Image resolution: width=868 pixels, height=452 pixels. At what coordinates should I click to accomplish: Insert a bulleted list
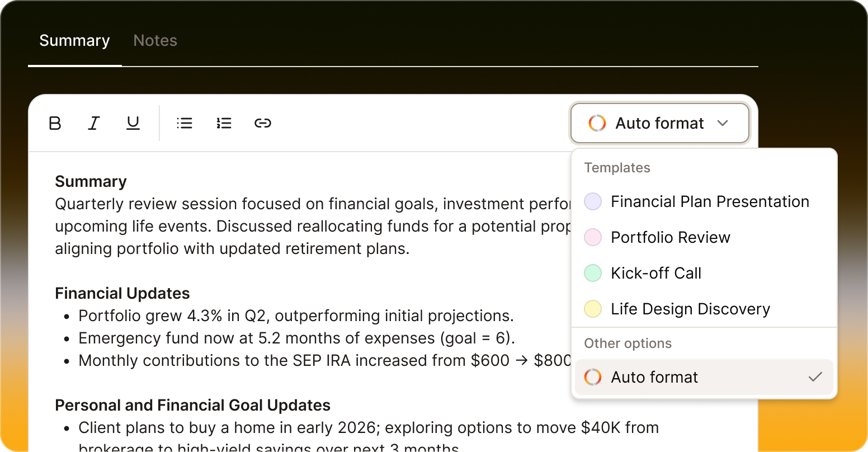coord(185,123)
